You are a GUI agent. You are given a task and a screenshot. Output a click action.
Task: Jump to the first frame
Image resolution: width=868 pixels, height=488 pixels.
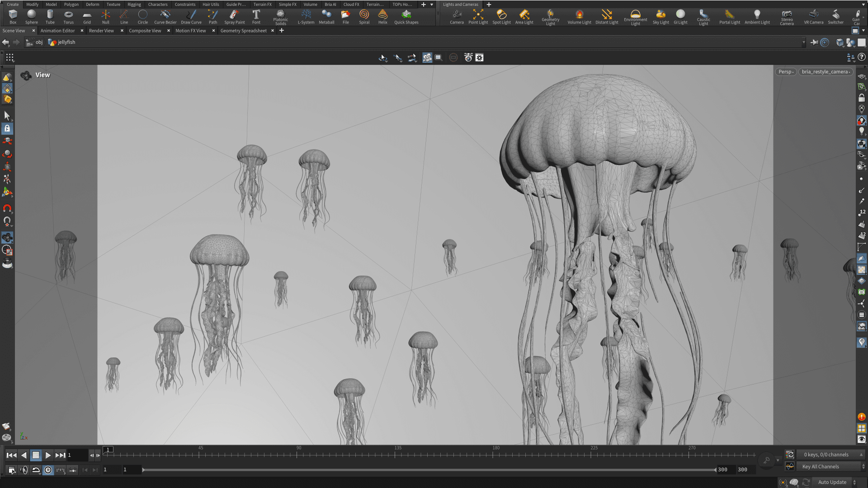pyautogui.click(x=11, y=455)
